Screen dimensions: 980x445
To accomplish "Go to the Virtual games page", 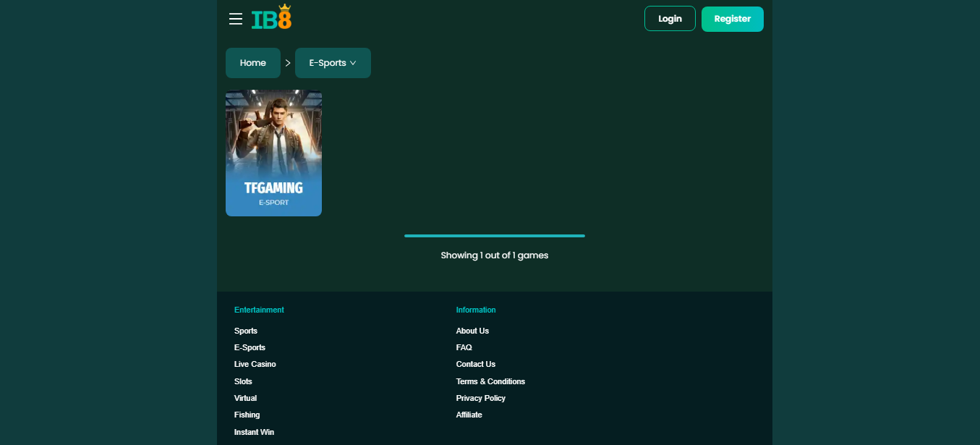I will coord(245,398).
